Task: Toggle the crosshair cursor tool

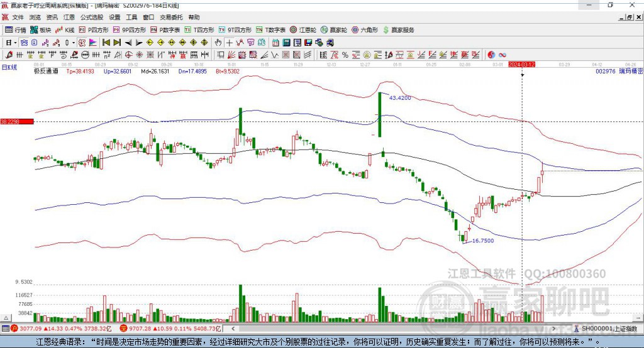Action: [229, 43]
